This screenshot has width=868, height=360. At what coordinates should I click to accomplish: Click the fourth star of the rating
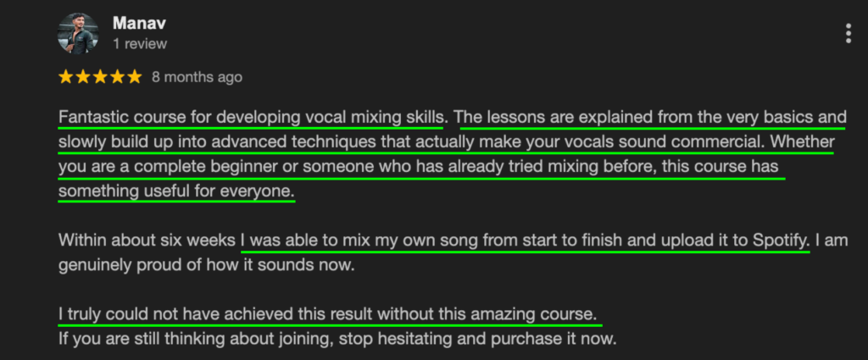click(116, 77)
